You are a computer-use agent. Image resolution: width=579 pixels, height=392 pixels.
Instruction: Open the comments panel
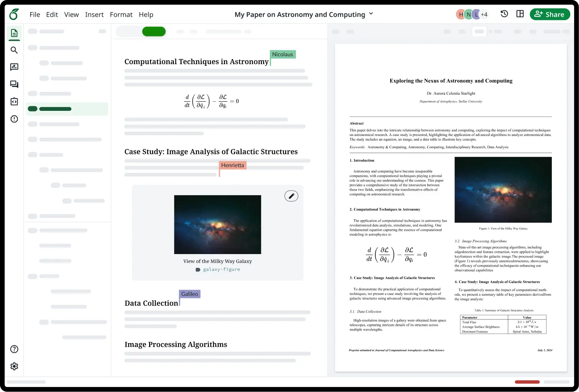click(x=14, y=84)
